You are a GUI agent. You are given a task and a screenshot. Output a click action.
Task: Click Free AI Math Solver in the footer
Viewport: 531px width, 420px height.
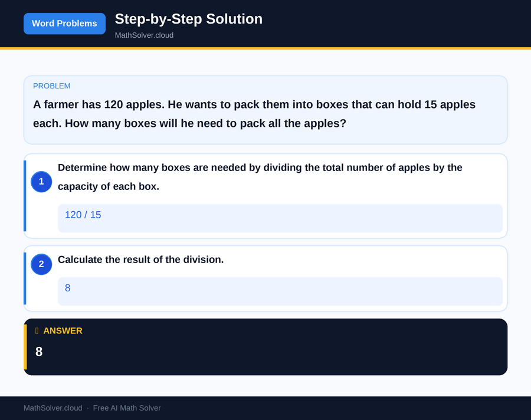[x=127, y=408]
